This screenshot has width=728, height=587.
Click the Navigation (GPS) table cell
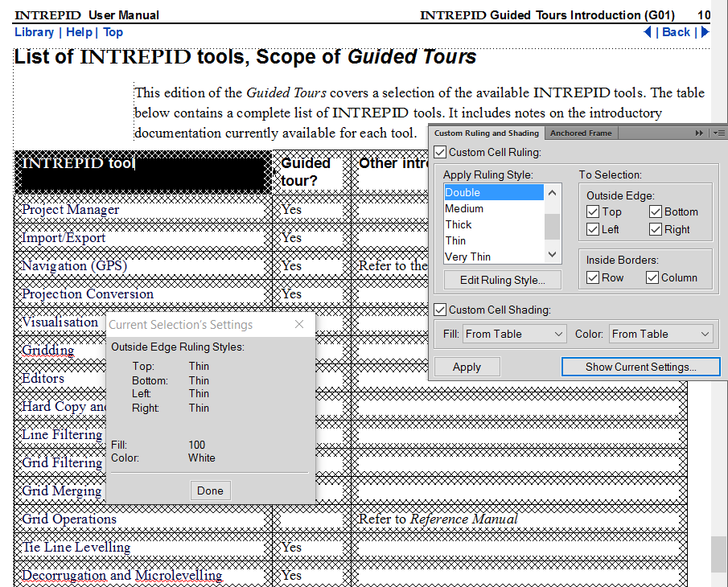(143, 265)
